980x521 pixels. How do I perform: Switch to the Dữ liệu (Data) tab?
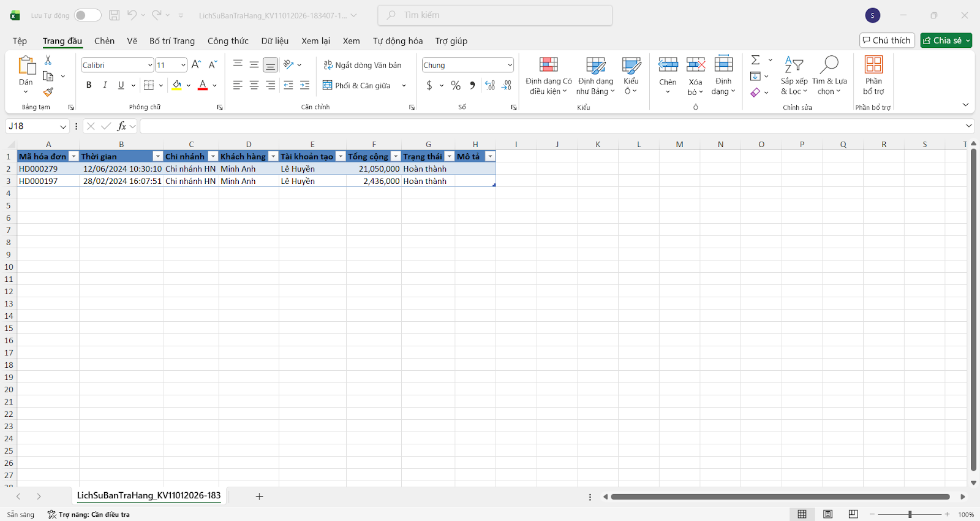275,41
